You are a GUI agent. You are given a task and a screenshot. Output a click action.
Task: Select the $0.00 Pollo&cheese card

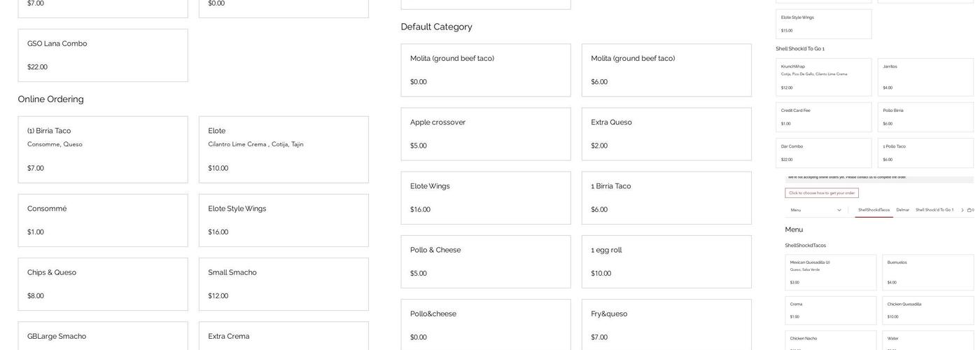486,325
